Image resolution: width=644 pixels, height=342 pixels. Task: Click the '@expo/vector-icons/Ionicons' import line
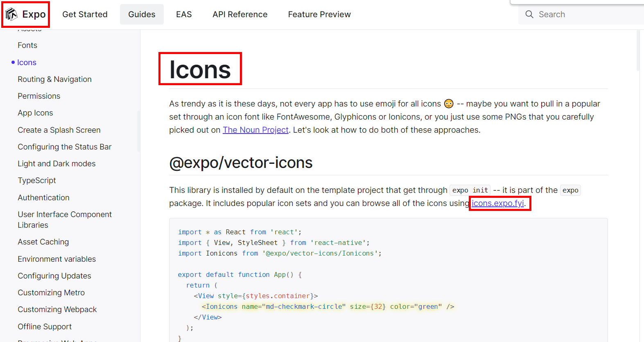click(280, 253)
